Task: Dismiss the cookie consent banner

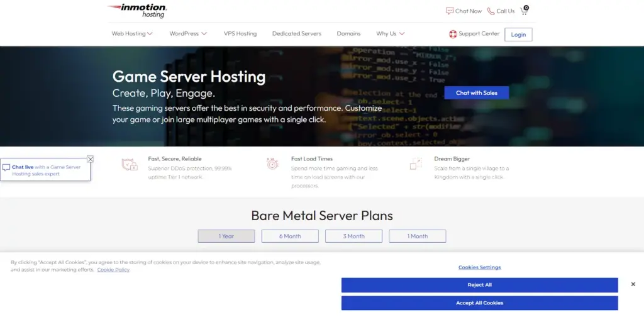Action: click(x=633, y=284)
